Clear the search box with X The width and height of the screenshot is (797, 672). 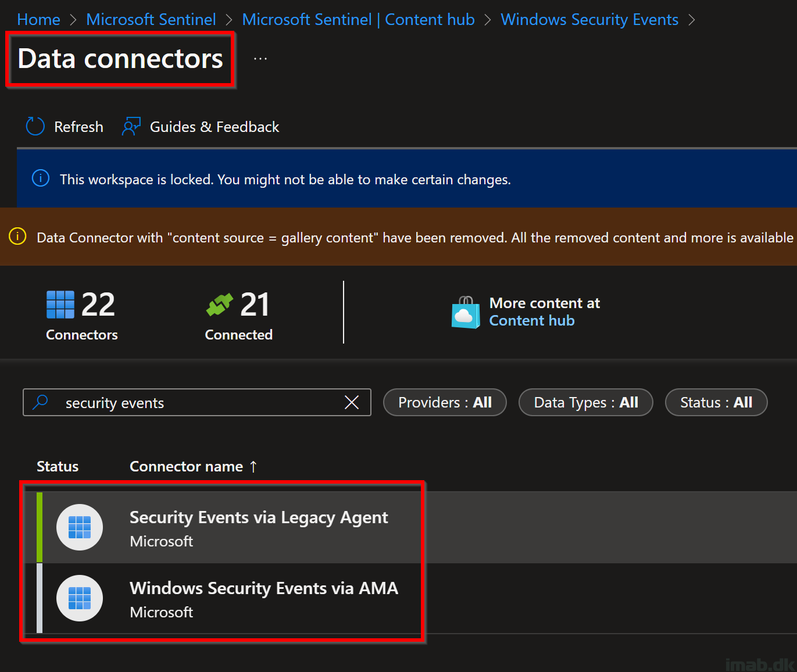point(352,402)
